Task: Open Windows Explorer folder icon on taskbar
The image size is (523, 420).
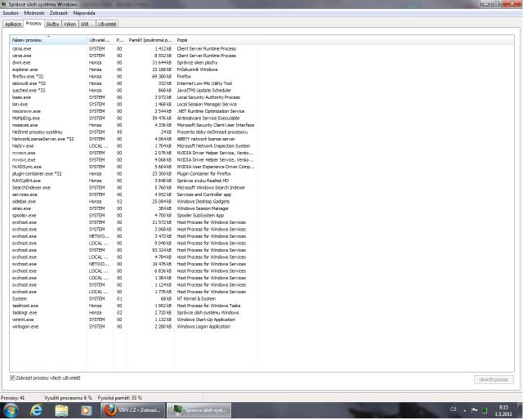Action: coord(61,410)
